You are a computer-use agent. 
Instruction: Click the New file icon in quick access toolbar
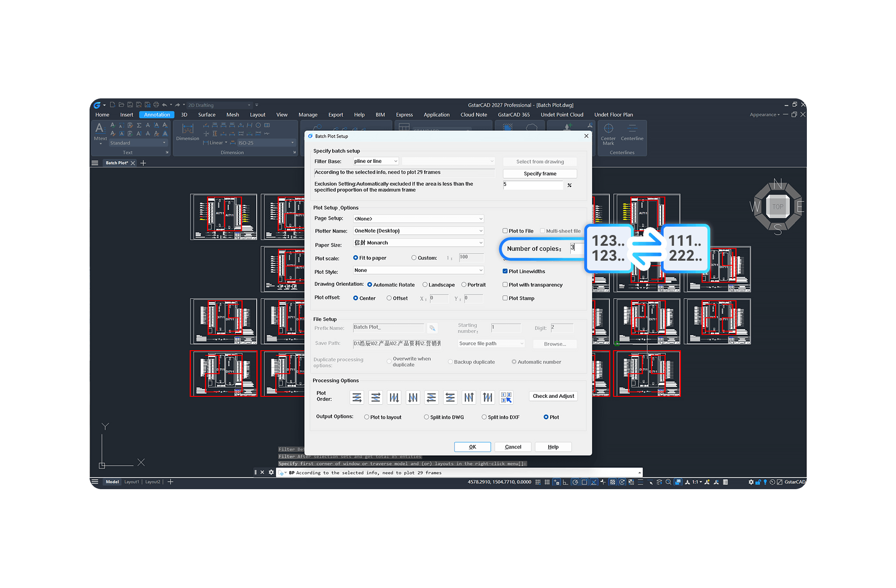(x=112, y=105)
